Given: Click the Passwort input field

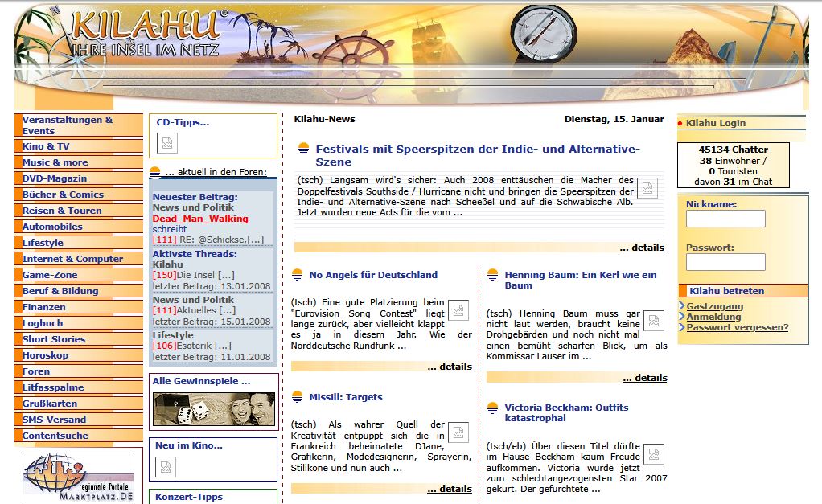Looking at the screenshot, I should click(x=725, y=262).
